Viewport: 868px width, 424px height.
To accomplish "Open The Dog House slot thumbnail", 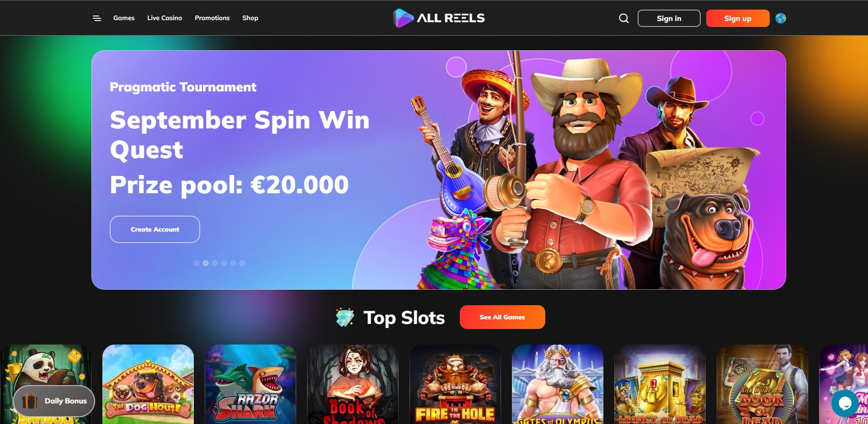I will (x=148, y=384).
